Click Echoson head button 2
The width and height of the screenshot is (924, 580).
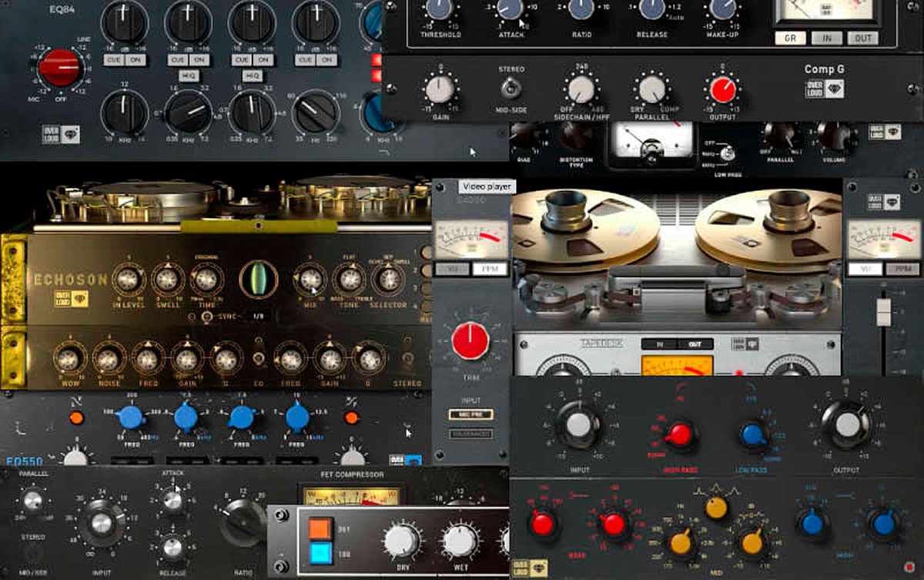pos(427,272)
